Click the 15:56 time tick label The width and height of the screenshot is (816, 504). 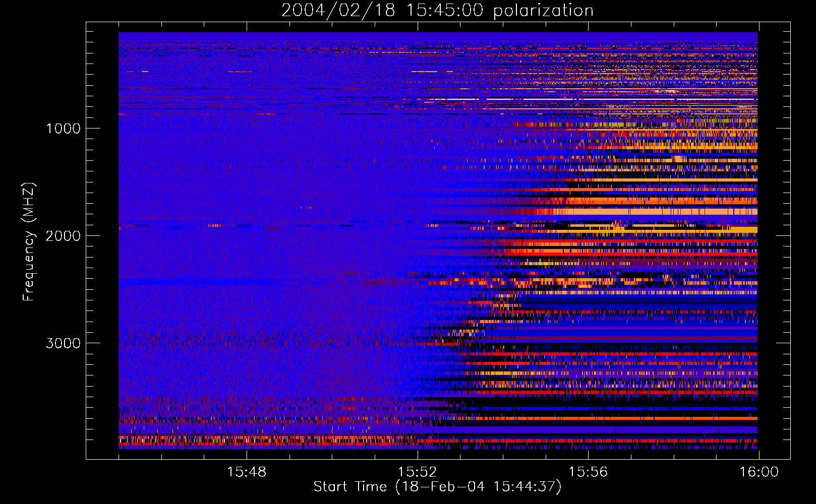[x=589, y=472]
